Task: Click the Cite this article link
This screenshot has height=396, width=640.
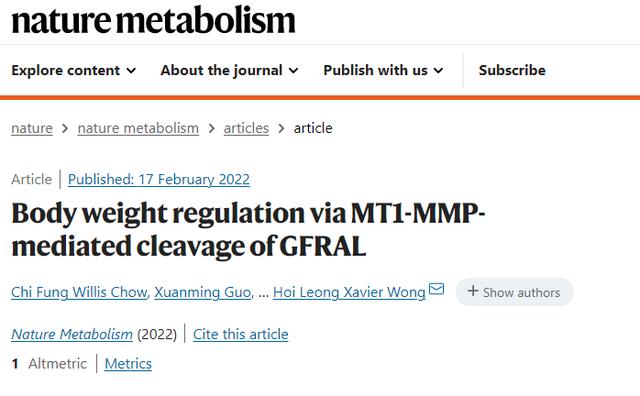Action: click(x=240, y=334)
